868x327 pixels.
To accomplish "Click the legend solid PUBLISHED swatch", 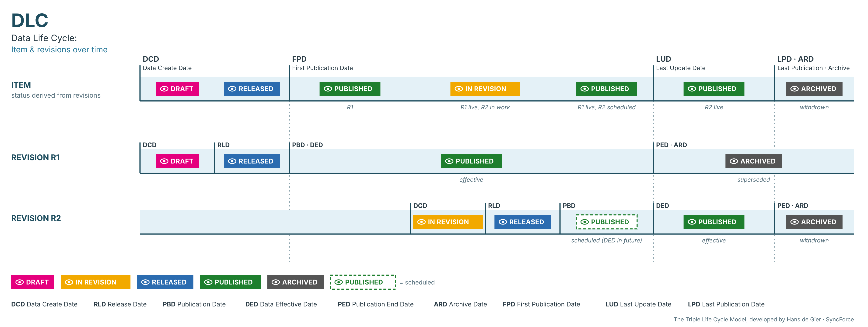I will point(230,282).
